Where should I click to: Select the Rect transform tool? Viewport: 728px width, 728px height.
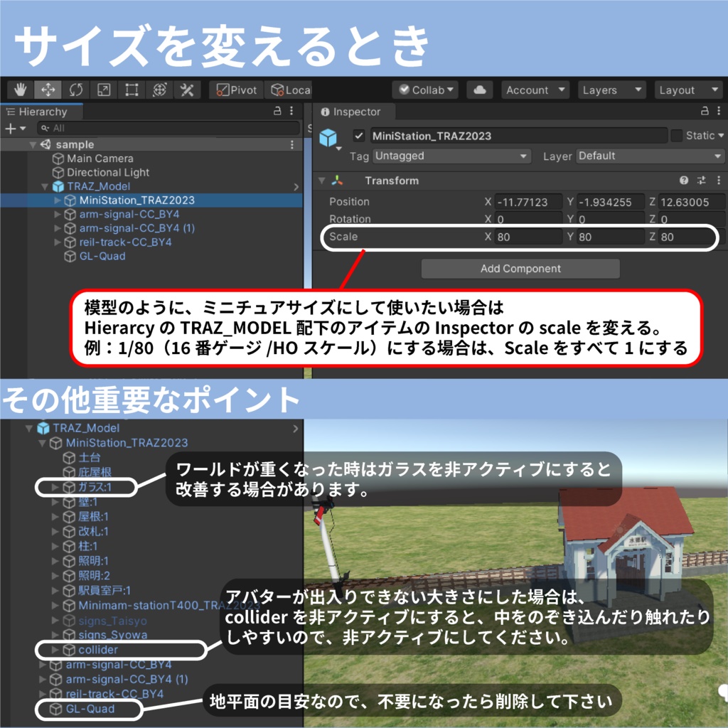pos(132,90)
